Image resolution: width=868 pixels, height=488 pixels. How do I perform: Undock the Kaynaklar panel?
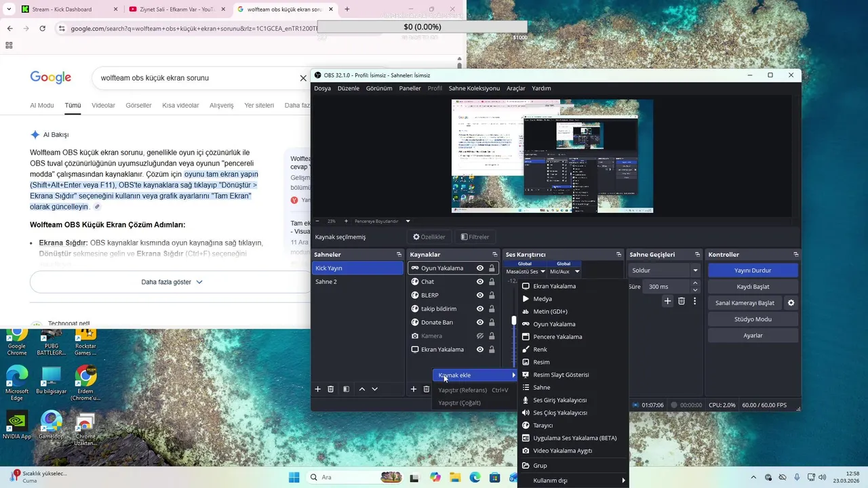(494, 255)
